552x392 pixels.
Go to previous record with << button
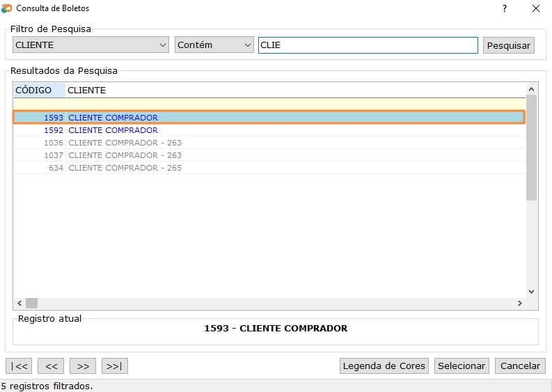click(51, 366)
